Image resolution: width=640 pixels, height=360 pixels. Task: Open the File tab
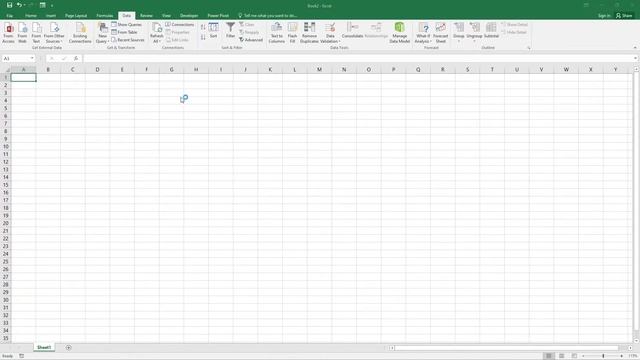tap(9, 16)
